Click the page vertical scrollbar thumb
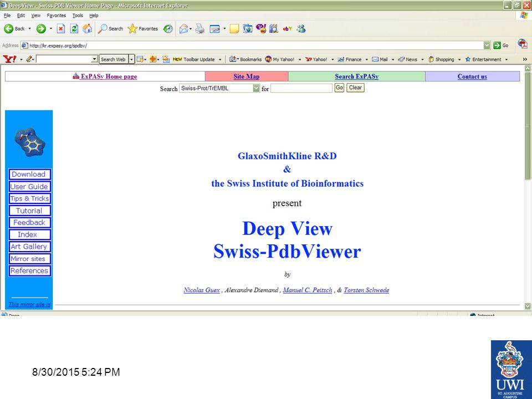Screen dimensions: 532x399 (x=528, y=126)
